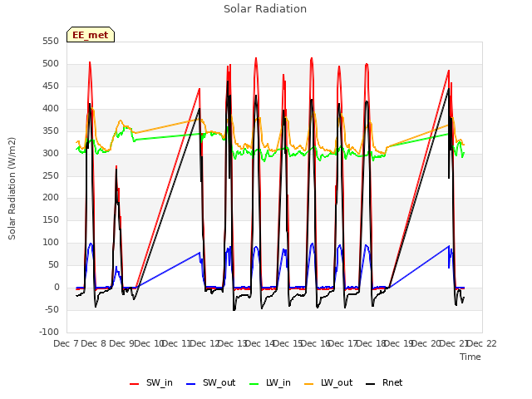Select the SW_in legend label

160,382
